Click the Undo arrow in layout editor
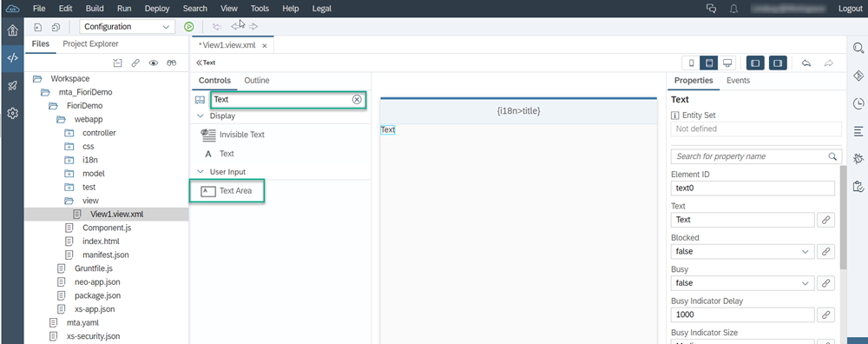868x344 pixels. point(806,63)
